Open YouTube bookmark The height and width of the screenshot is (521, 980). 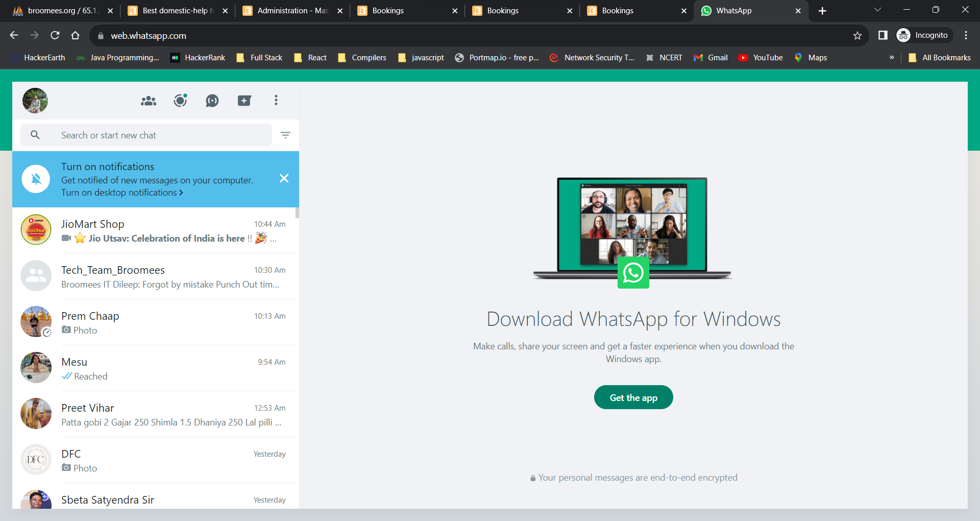click(x=761, y=58)
